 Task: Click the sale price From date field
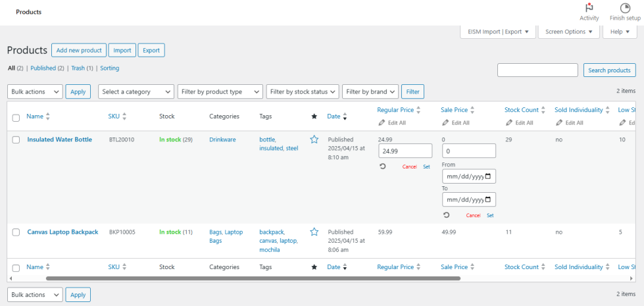tap(468, 176)
